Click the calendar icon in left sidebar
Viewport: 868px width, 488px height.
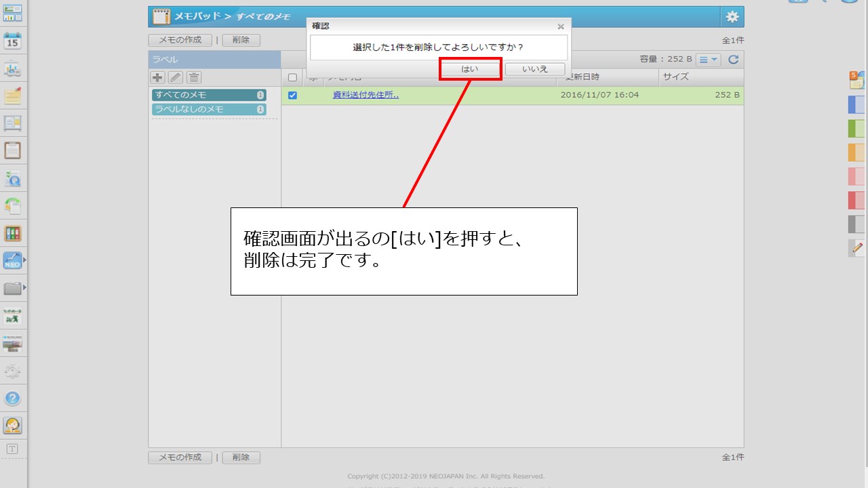pos(13,41)
